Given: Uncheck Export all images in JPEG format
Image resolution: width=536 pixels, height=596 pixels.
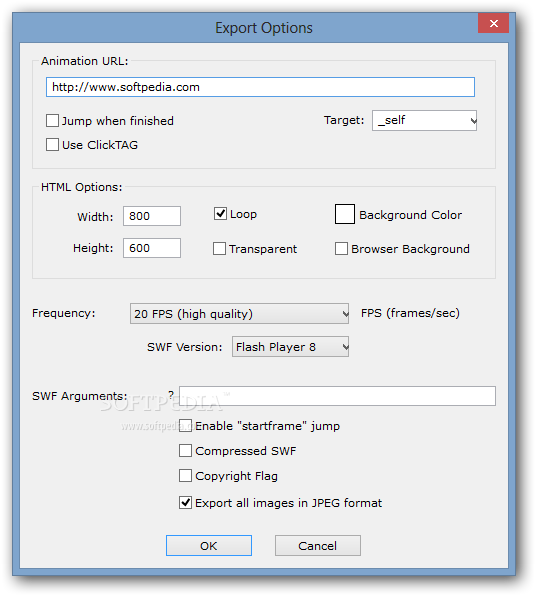Looking at the screenshot, I should (x=185, y=502).
